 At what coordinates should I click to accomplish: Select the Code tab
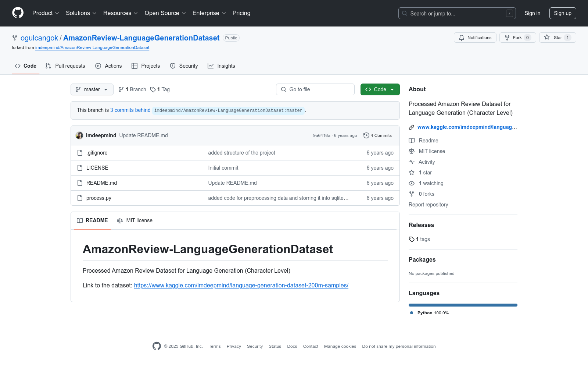click(26, 66)
